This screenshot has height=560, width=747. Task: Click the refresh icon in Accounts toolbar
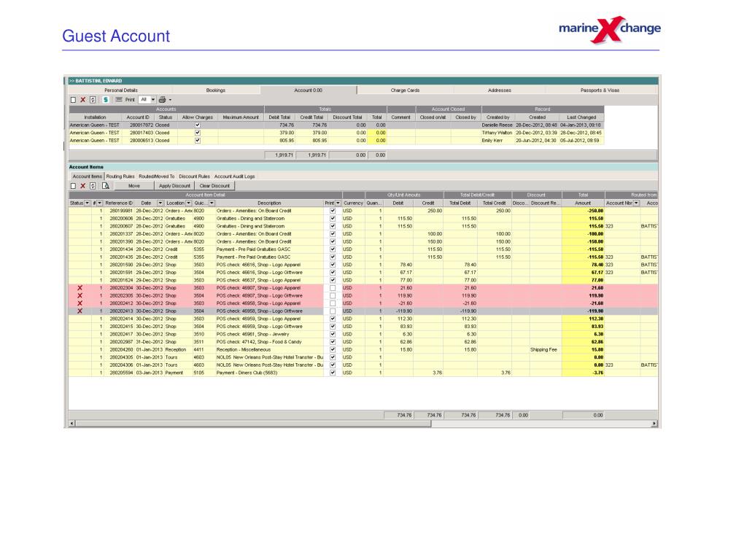pyautogui.click(x=93, y=100)
